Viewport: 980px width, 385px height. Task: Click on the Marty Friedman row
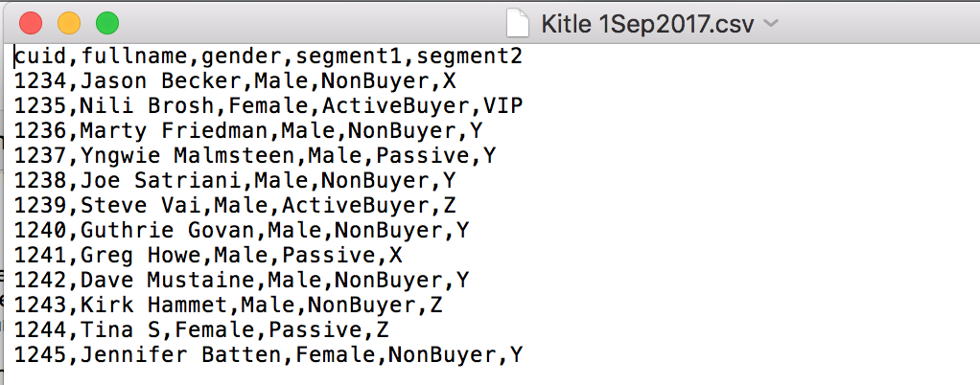(248, 131)
